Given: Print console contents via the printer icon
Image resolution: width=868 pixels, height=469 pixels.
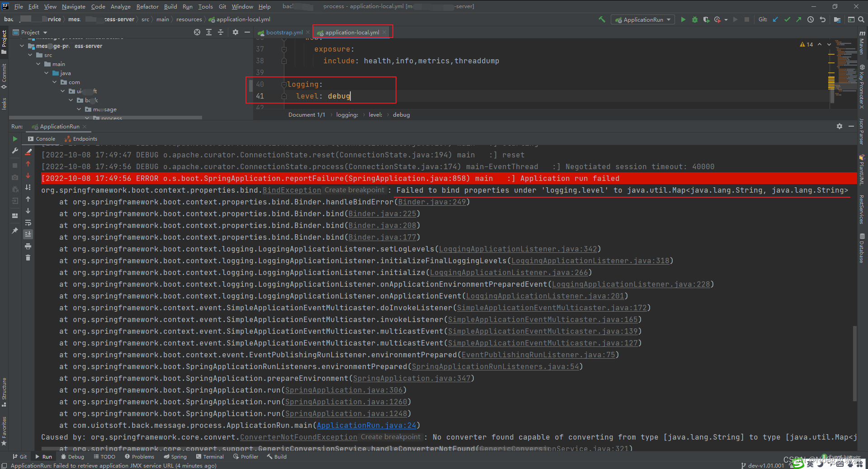Looking at the screenshot, I should tap(28, 246).
